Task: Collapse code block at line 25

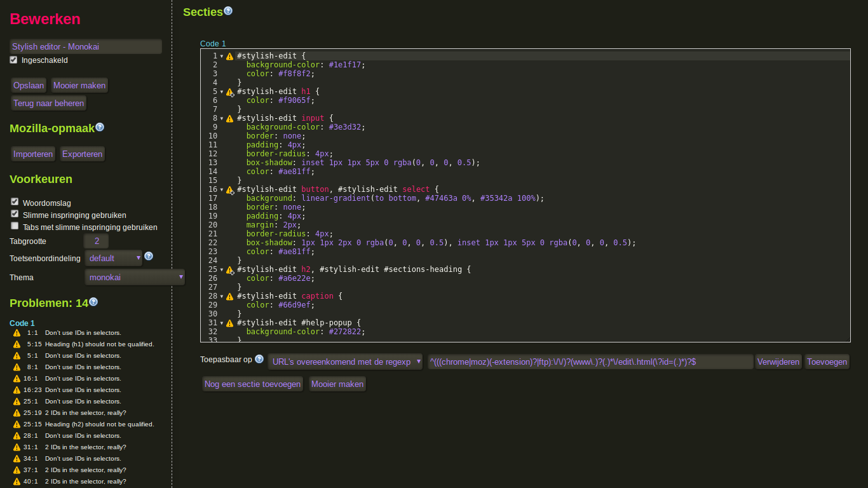Action: tap(222, 269)
